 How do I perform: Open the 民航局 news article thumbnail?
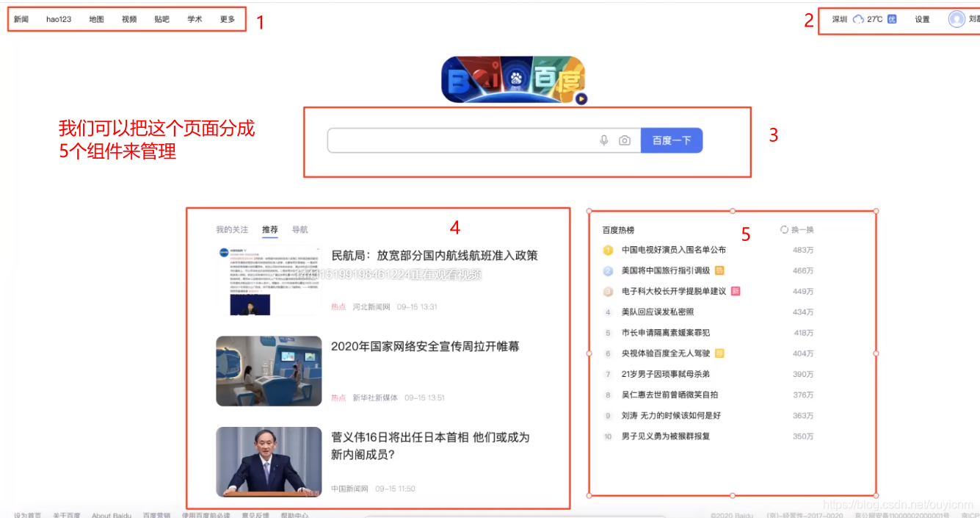pyautogui.click(x=269, y=280)
